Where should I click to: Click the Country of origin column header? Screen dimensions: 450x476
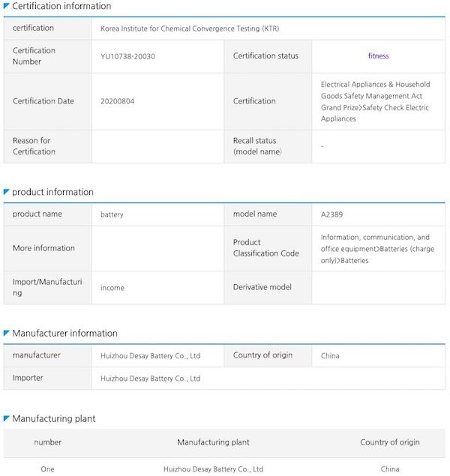(x=390, y=442)
